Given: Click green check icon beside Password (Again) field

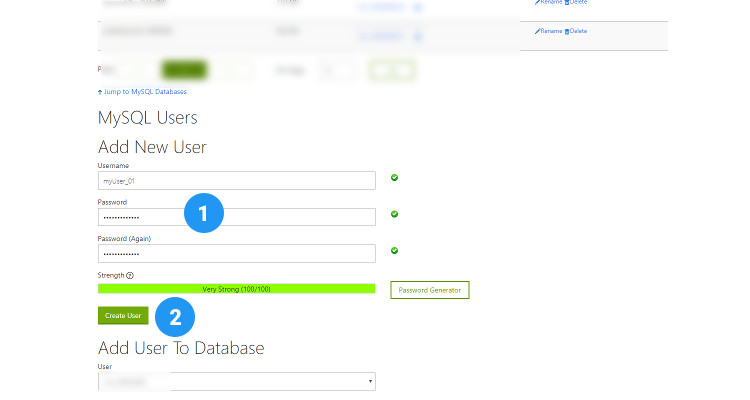Looking at the screenshot, I should (395, 250).
